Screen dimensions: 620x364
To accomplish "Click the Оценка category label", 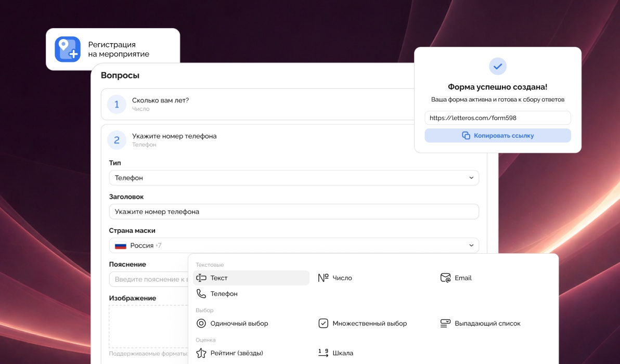I will pyautogui.click(x=205, y=340).
